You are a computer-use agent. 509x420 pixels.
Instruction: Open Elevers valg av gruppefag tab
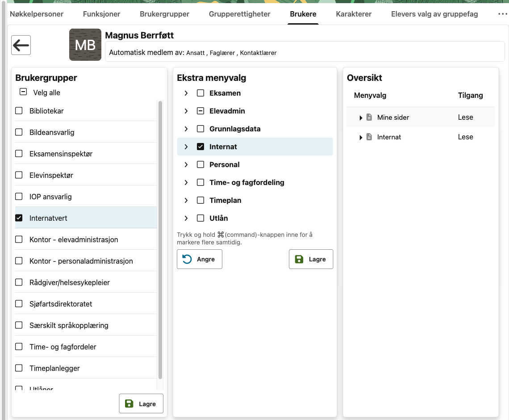click(x=434, y=14)
